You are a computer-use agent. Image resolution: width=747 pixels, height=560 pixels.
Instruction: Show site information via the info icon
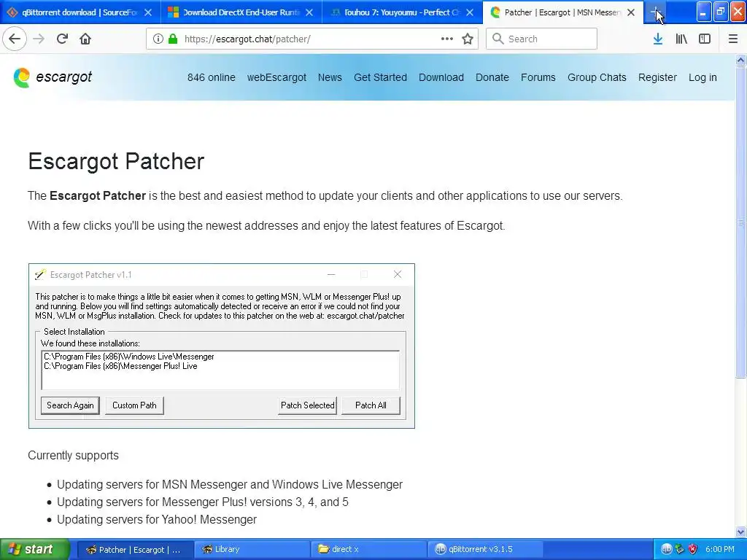(x=158, y=39)
